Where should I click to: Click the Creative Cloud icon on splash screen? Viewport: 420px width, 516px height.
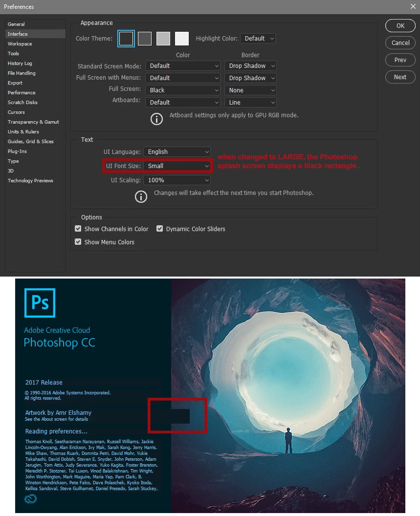coord(31,499)
